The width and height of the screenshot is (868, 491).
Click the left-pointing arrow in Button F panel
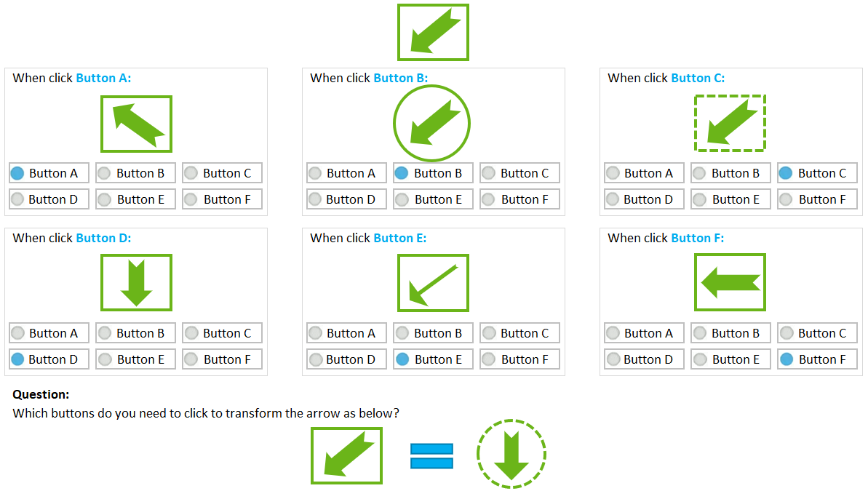click(x=730, y=282)
